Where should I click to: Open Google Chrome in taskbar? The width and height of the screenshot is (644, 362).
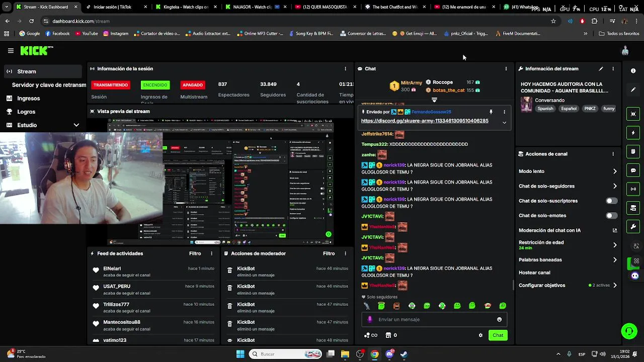click(375, 354)
